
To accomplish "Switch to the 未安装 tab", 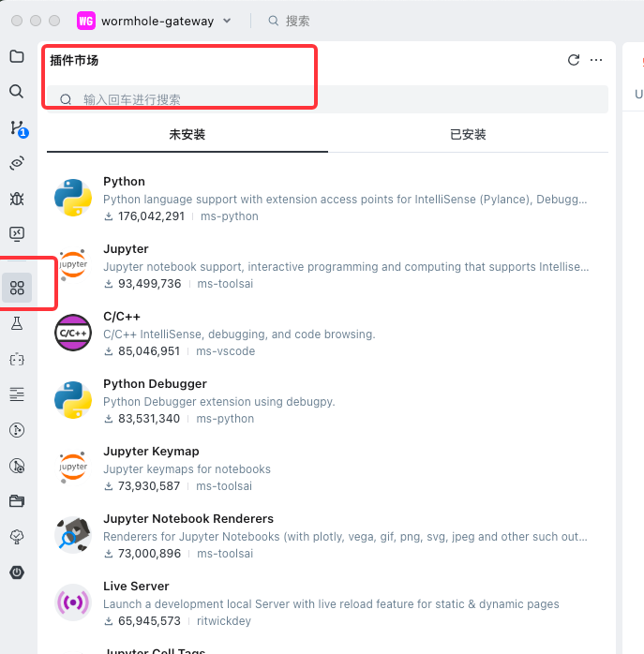I will tap(187, 135).
